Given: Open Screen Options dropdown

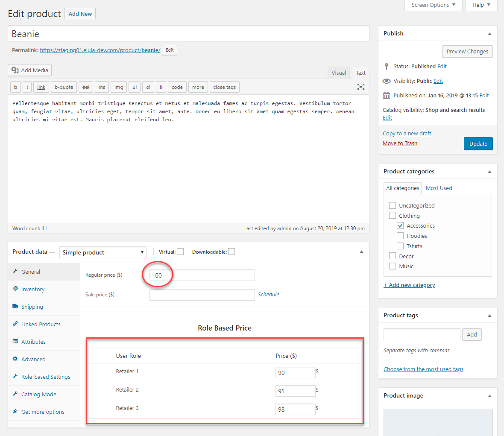Looking at the screenshot, I should tap(433, 5).
